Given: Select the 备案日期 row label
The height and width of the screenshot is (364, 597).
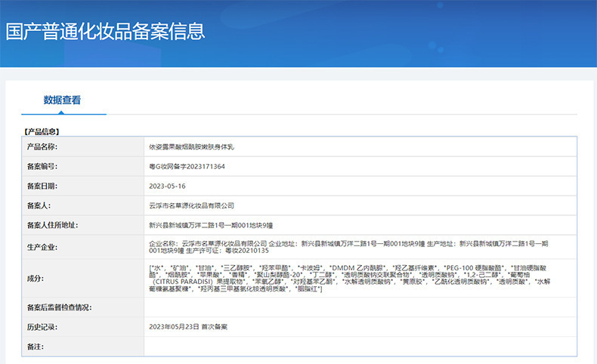Looking at the screenshot, I should (42, 186).
